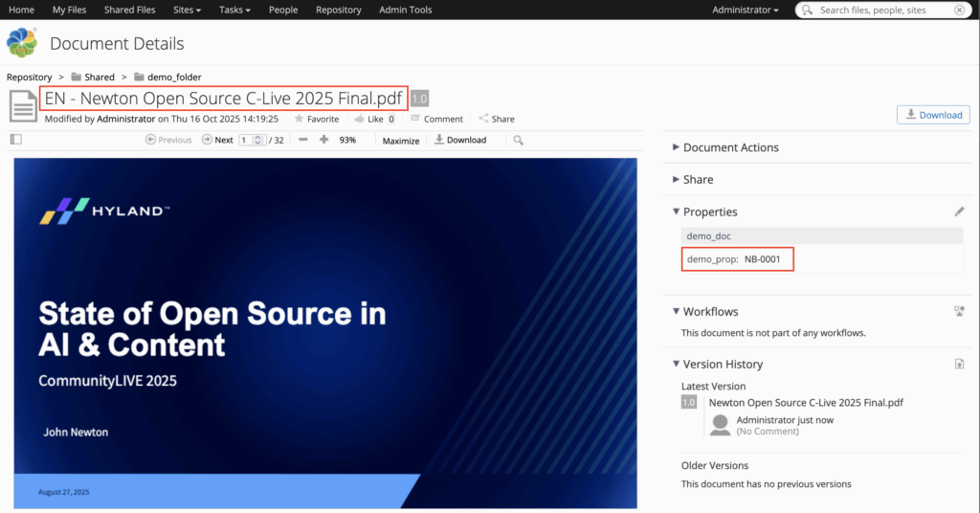Screen dimensions: 980x513
Task: Open the demo_folder breadcrumb link
Action: click(173, 77)
